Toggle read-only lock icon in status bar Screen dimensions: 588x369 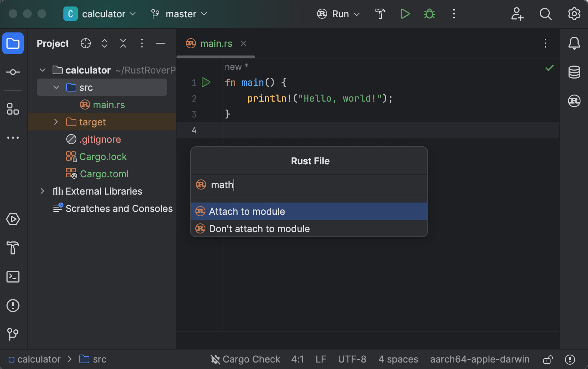point(548,359)
